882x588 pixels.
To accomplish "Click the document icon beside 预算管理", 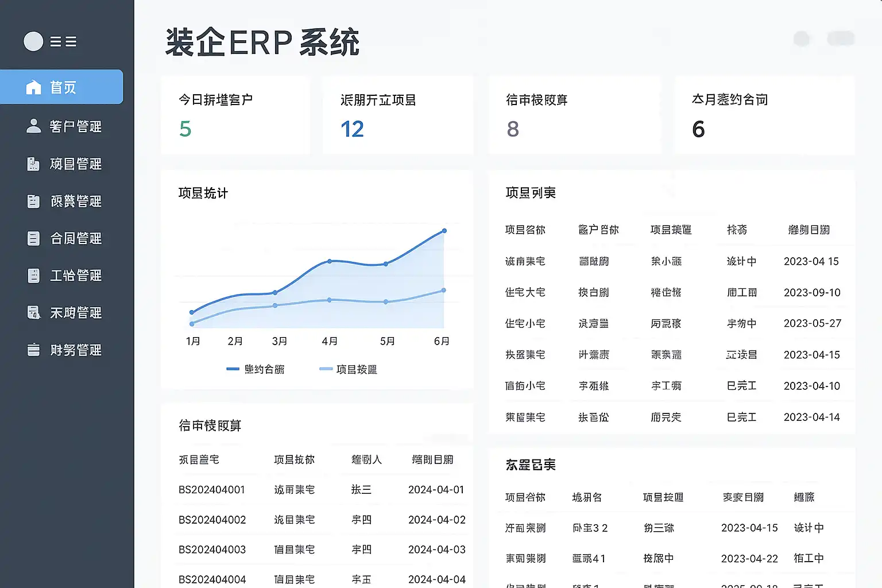I will tap(34, 202).
